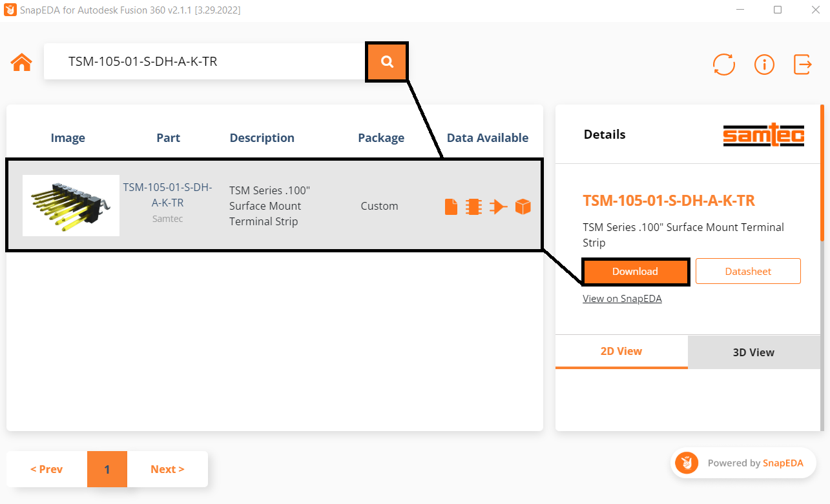The image size is (830, 504).
Task: Download the TSM-105-01-S-DH-A-K-TR part
Action: [x=636, y=271]
